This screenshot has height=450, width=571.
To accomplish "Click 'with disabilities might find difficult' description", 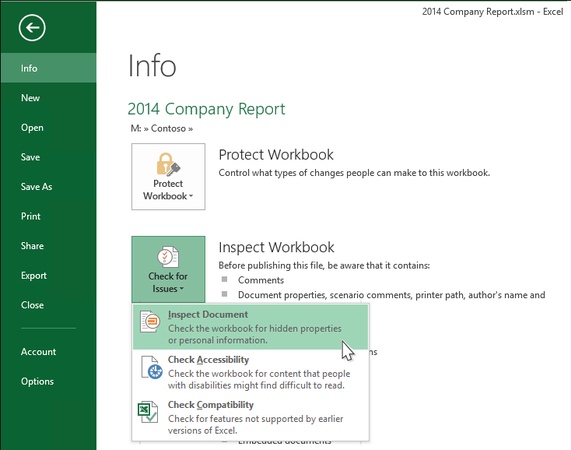I will point(256,385).
